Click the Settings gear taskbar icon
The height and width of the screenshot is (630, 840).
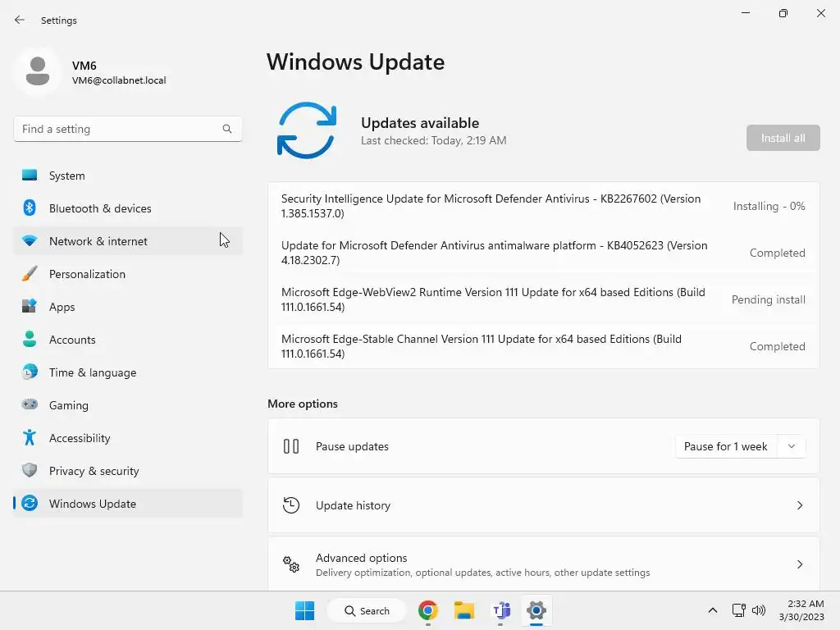[536, 610]
